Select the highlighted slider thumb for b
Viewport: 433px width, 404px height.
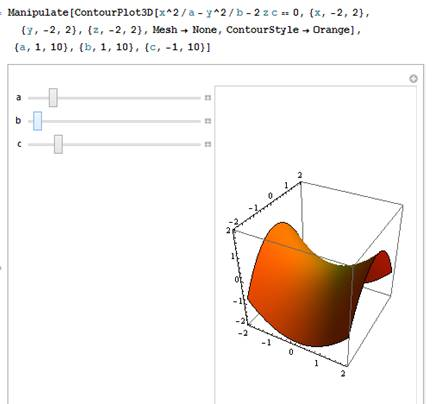[x=38, y=121]
